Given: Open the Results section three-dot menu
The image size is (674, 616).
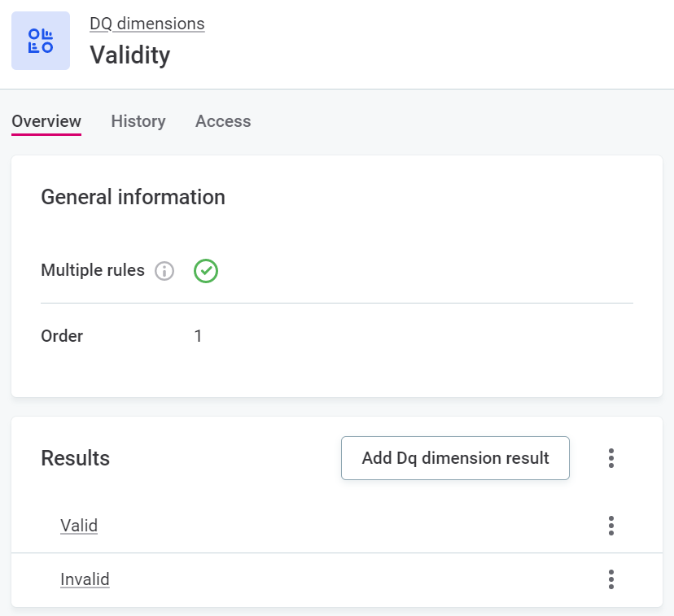Looking at the screenshot, I should coord(611,458).
